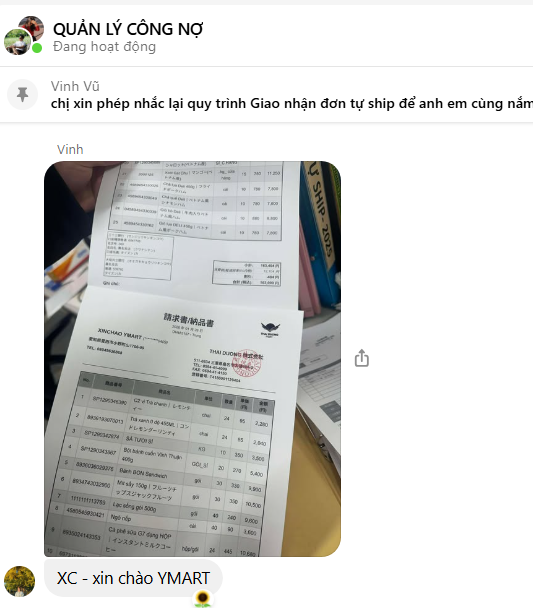The width and height of the screenshot is (533, 608).
Task: Click sender name Vinh above the photo
Action: [x=70, y=149]
